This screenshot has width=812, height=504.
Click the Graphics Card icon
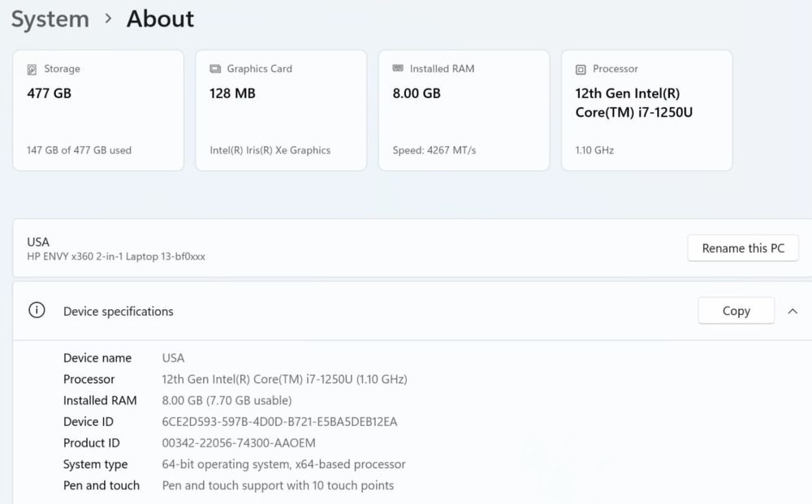pos(215,69)
